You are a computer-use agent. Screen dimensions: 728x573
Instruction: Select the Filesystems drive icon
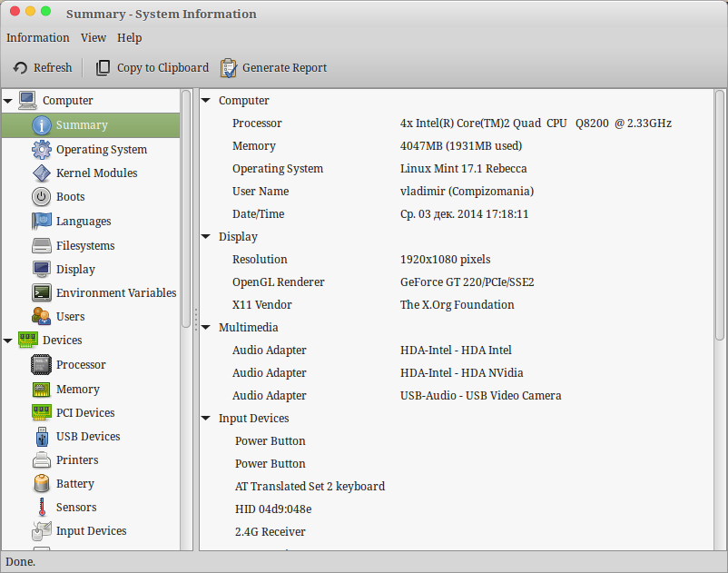coord(42,246)
